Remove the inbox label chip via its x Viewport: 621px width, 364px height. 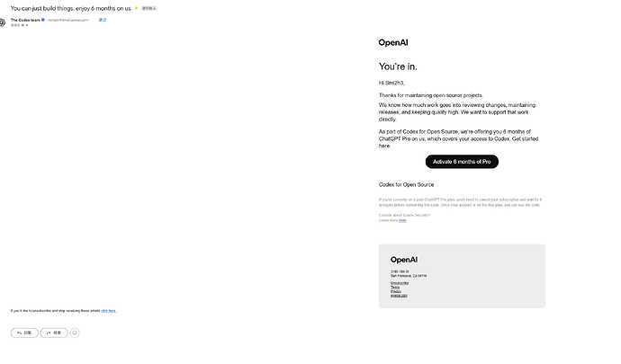pyautogui.click(x=155, y=8)
